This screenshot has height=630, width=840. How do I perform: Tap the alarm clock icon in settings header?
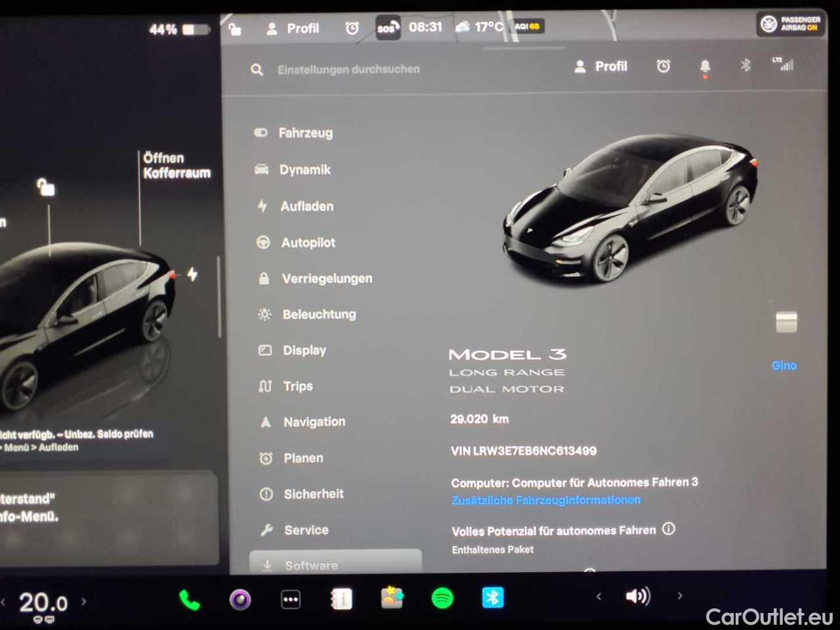coord(663,66)
